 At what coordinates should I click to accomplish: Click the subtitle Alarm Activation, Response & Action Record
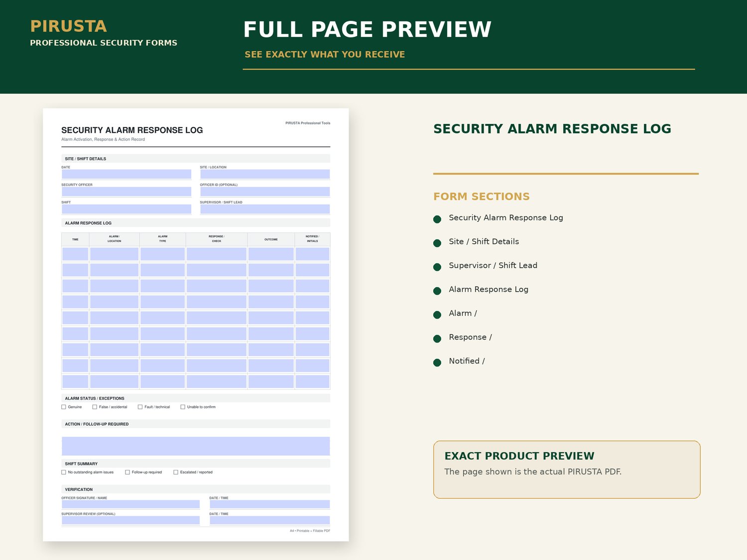[x=103, y=139]
